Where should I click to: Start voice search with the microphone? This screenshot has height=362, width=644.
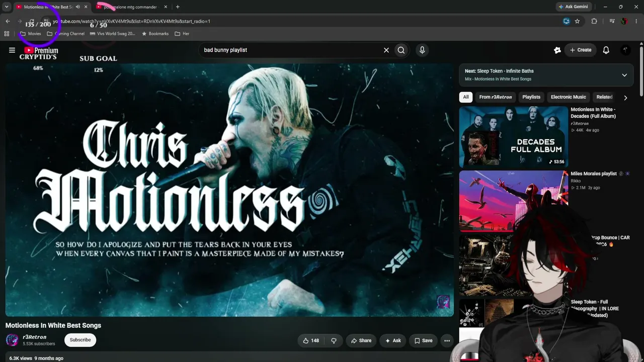(422, 50)
